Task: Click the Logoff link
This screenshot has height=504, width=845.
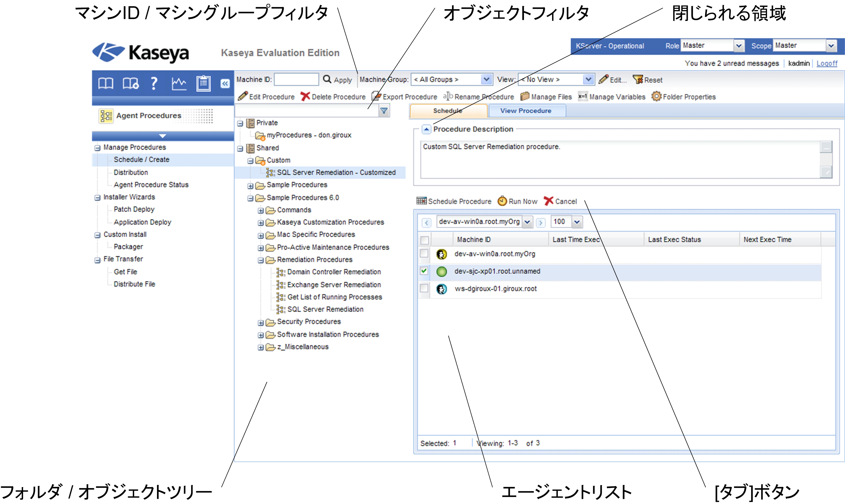Action: 827,63
